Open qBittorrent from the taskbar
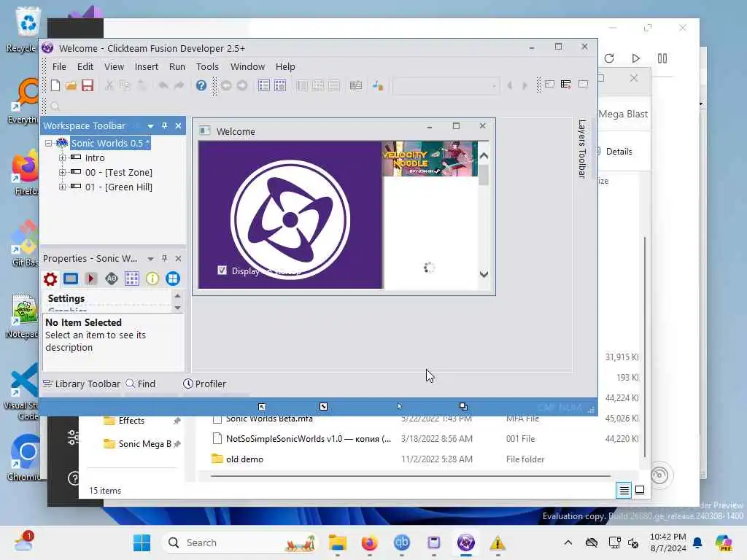 [402, 542]
